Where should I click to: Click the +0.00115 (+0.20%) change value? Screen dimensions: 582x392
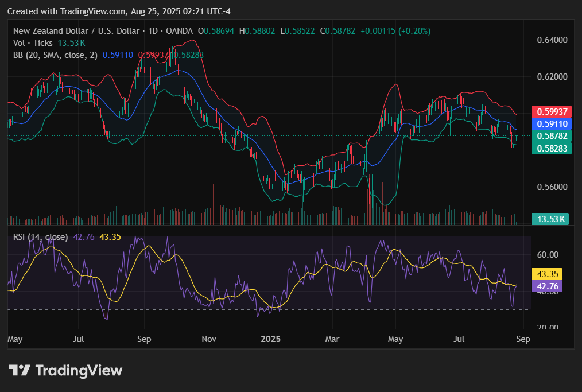tap(395, 31)
